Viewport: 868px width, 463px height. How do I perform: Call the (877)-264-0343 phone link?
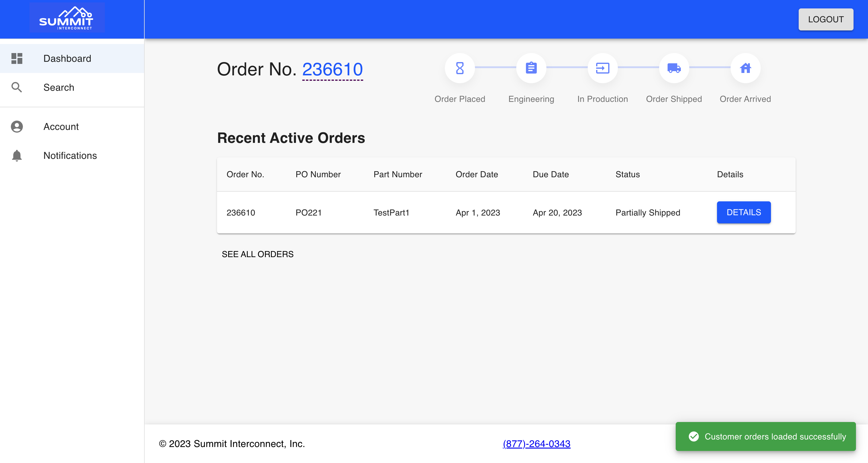tap(536, 444)
